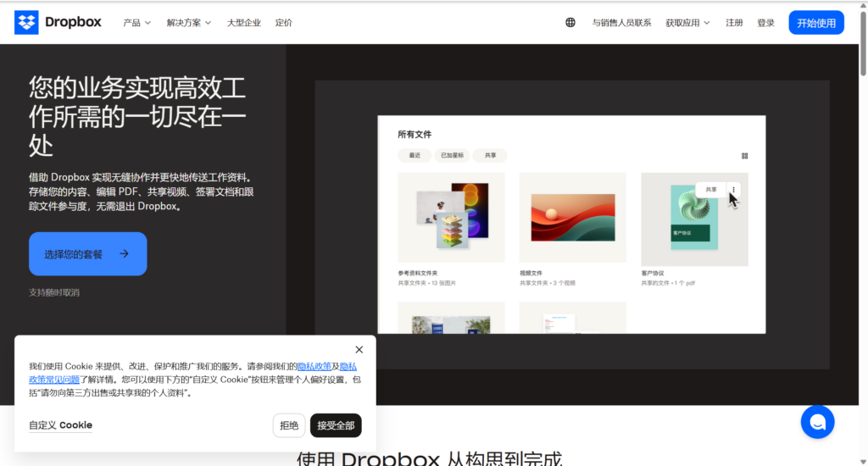Reject cookies with the 拒绝 button

click(x=289, y=425)
